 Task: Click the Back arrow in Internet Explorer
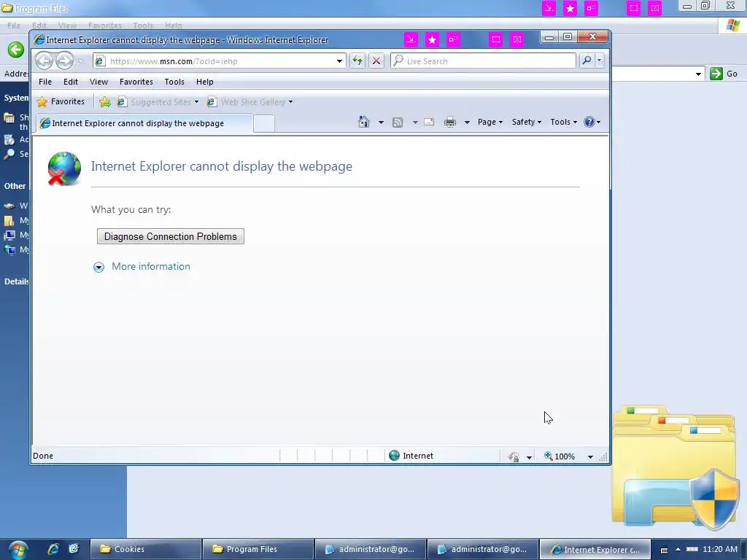pos(44,61)
